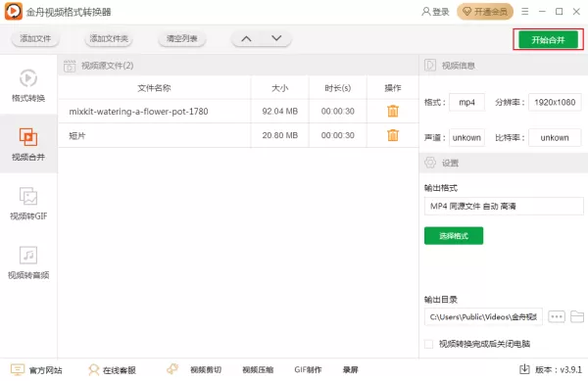Viewport: 588px width, 381px height.
Task: Click the 时长(s) column header
Action: coord(337,88)
